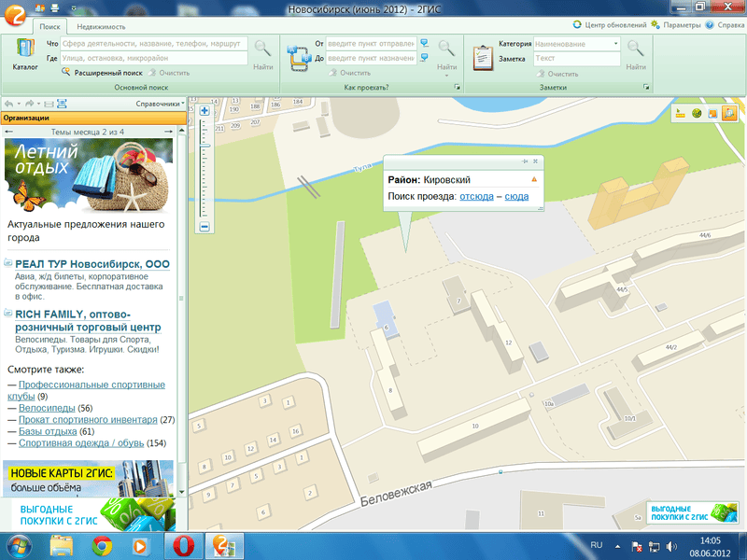Open Спортивная одежда / обувь link
The image size is (747, 560).
(81, 442)
